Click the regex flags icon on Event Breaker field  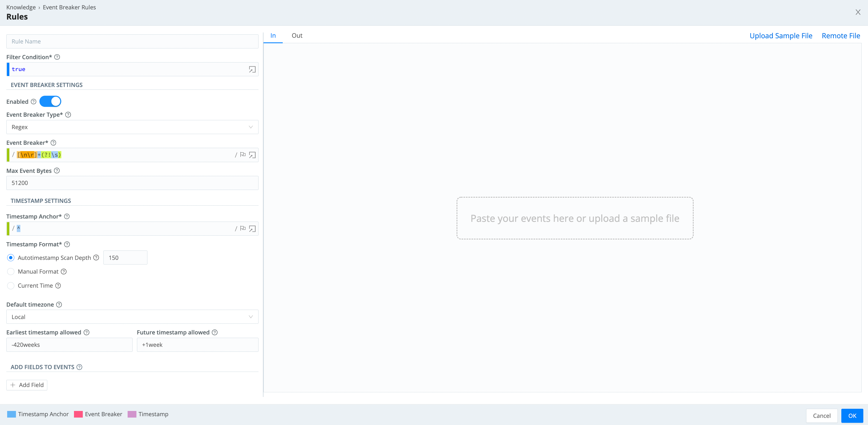[x=243, y=155]
